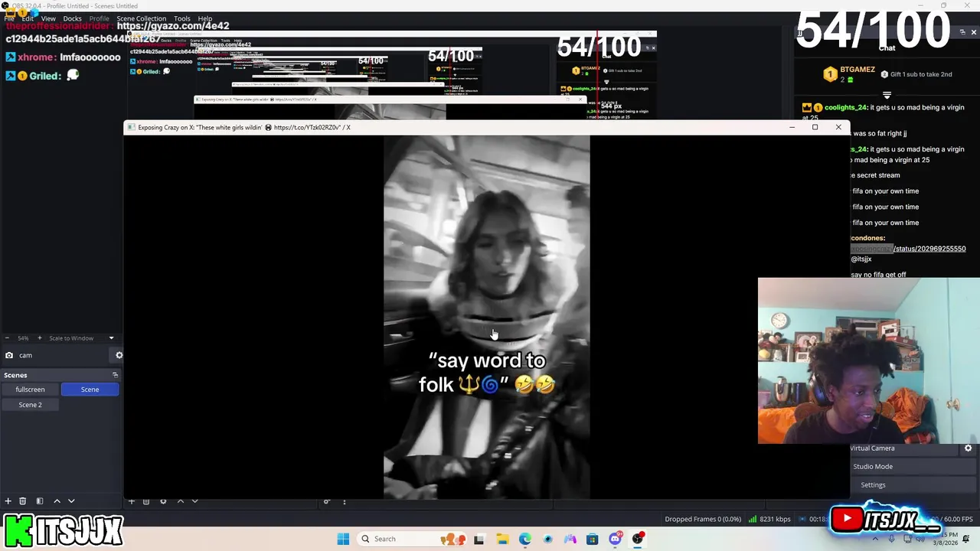The width and height of the screenshot is (980, 551).
Task: Click Dropped Frames status text
Action: (703, 519)
